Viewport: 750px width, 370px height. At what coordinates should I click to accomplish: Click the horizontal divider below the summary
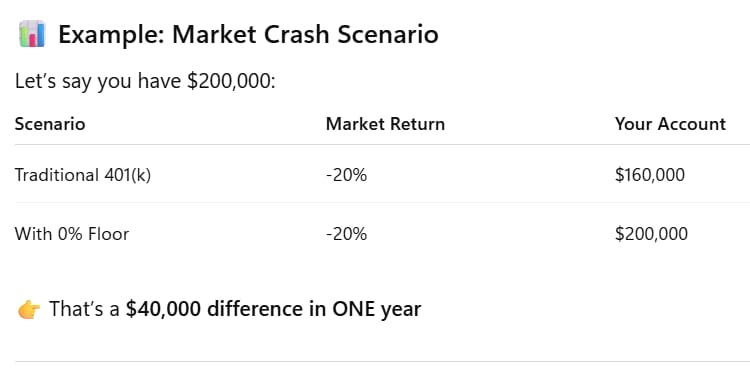pos(382,361)
